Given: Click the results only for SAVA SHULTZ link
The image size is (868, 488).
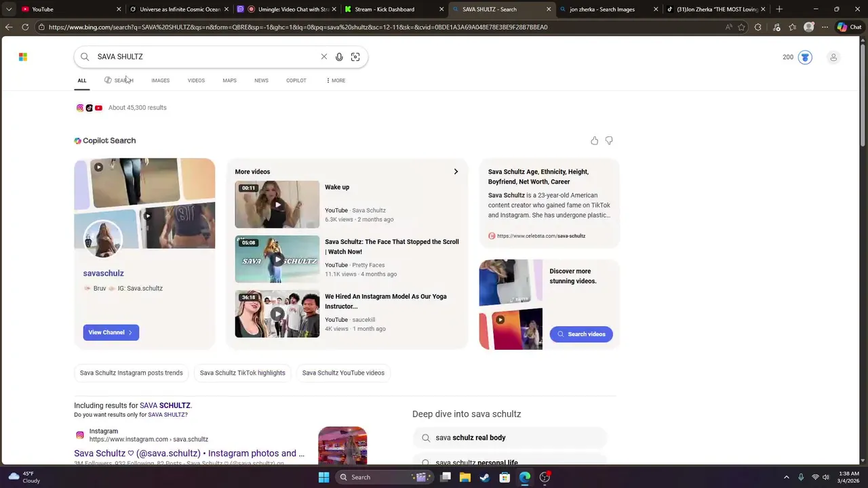Looking at the screenshot, I should click(x=167, y=415).
